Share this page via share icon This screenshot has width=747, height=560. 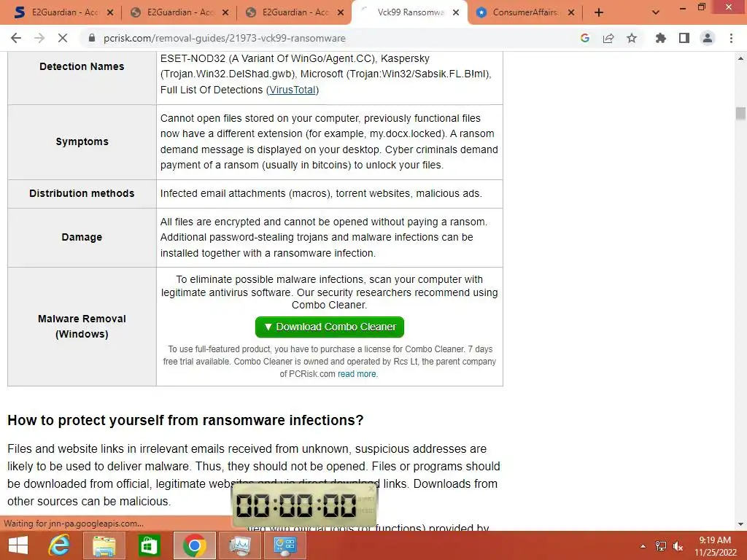608,38
